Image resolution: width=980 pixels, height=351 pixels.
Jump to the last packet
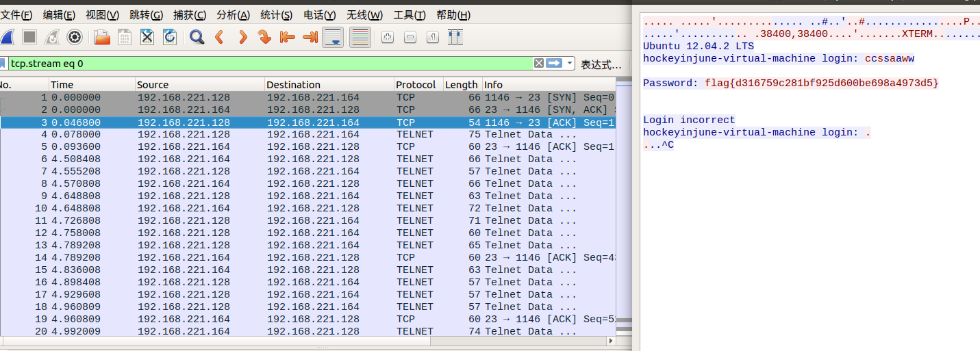(310, 37)
